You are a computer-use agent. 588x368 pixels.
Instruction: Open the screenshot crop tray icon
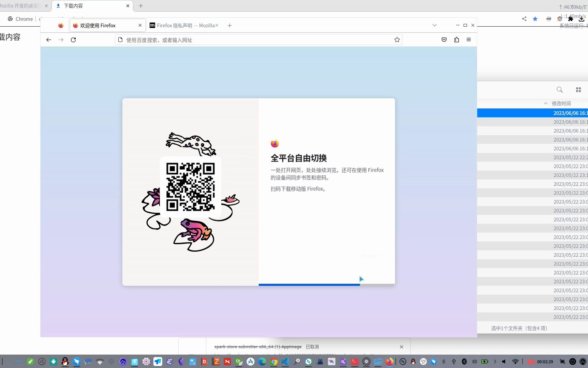click(562, 362)
